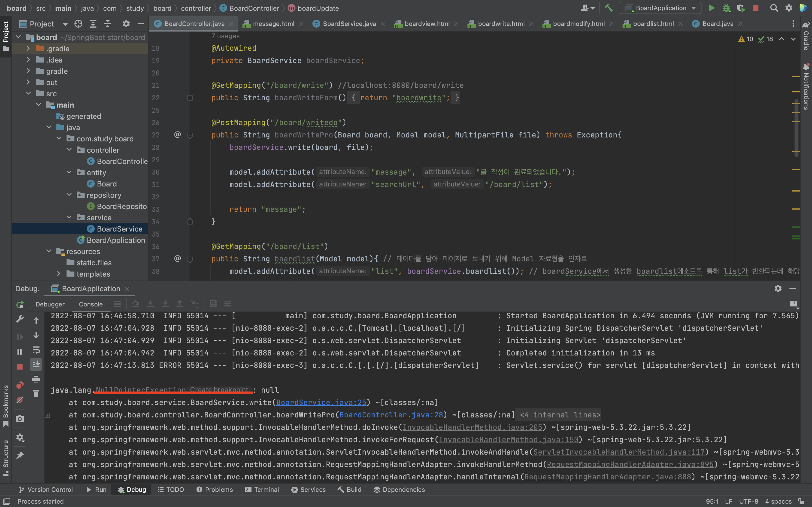Toggle Mute Breakpoints in debug sidebar

click(x=20, y=400)
